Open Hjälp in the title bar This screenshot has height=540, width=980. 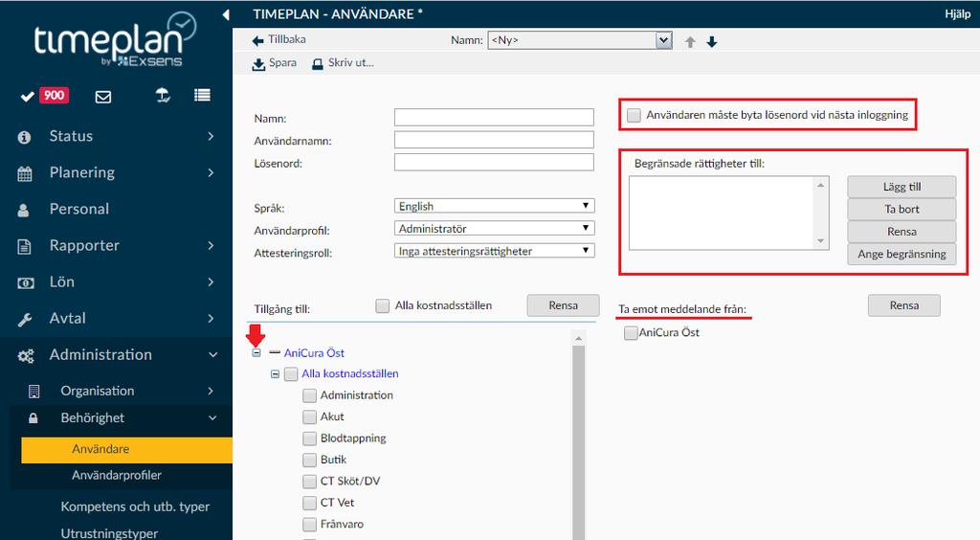(x=957, y=14)
